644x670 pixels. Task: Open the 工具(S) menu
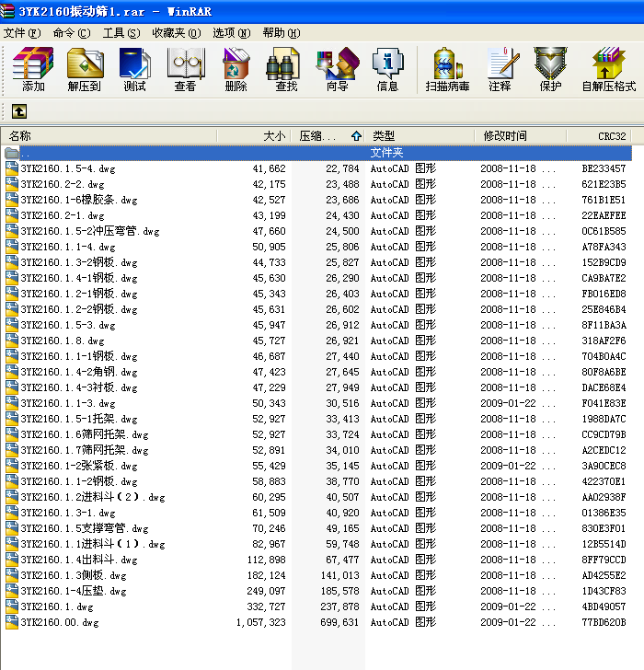coord(121,33)
